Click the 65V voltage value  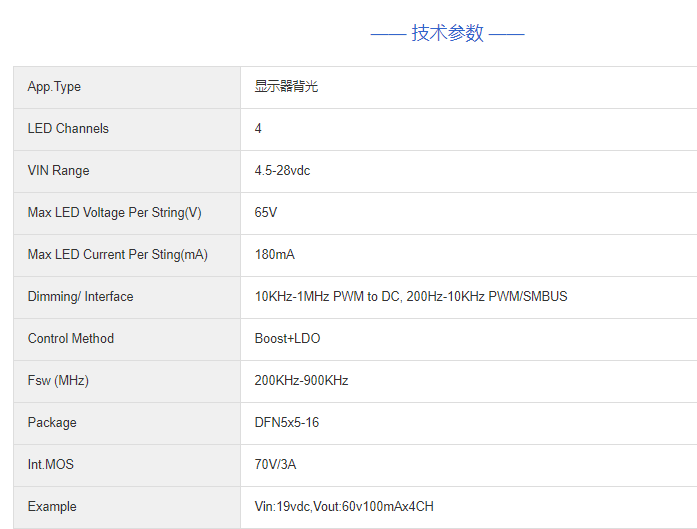[266, 213]
